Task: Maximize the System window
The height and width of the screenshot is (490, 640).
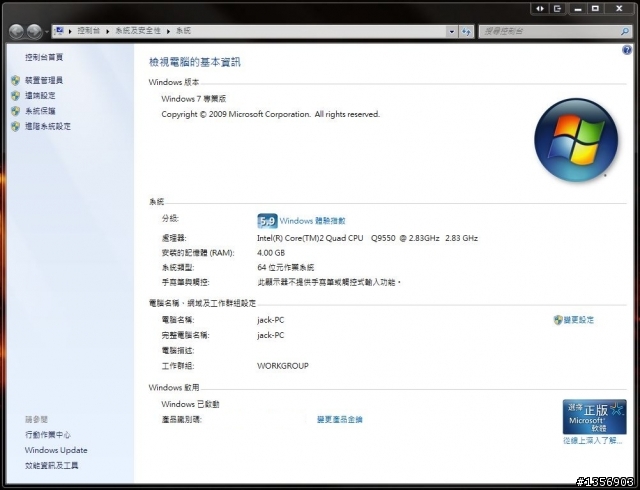Action: pos(596,9)
